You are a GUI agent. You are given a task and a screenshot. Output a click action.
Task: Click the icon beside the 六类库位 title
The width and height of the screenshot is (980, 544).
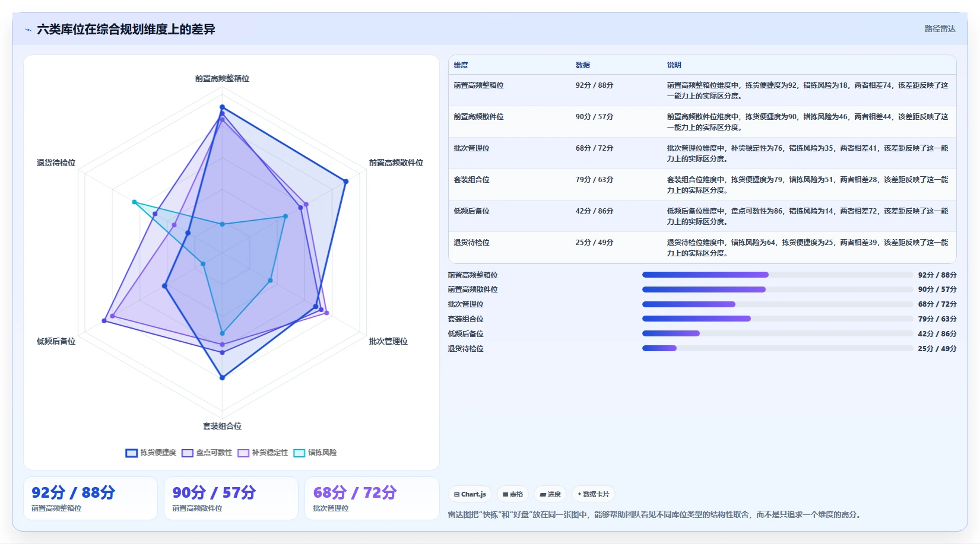point(28,30)
